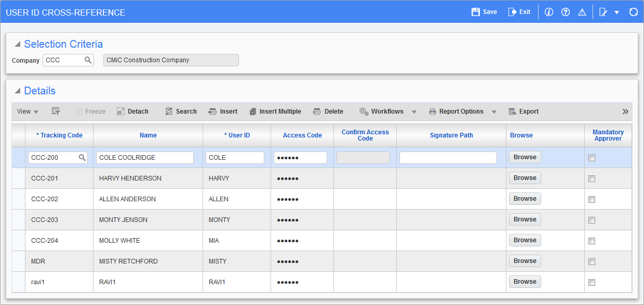Click Browse button in MONTY JENSON row
Viewport: 644px width, 305px height.
(x=525, y=219)
